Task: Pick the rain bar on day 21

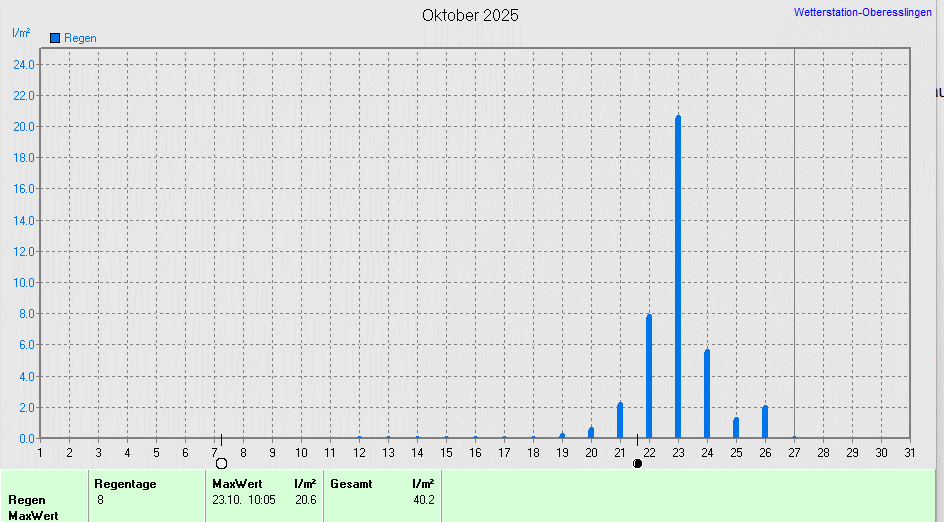Action: click(620, 420)
